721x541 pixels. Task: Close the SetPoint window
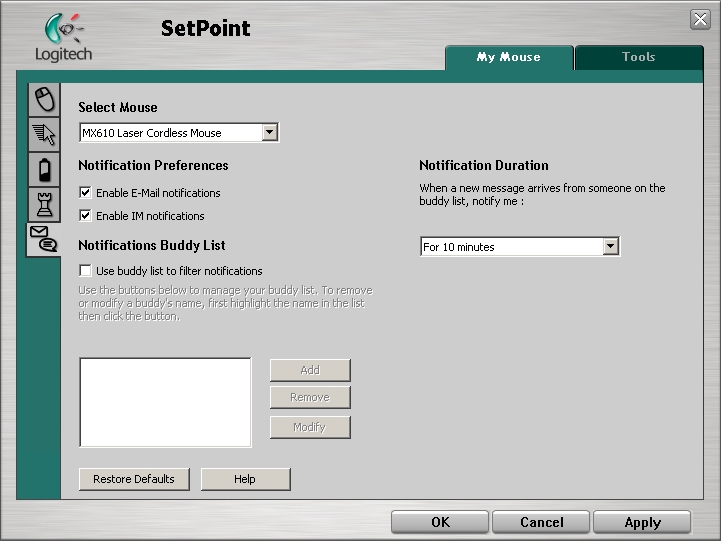pos(700,20)
